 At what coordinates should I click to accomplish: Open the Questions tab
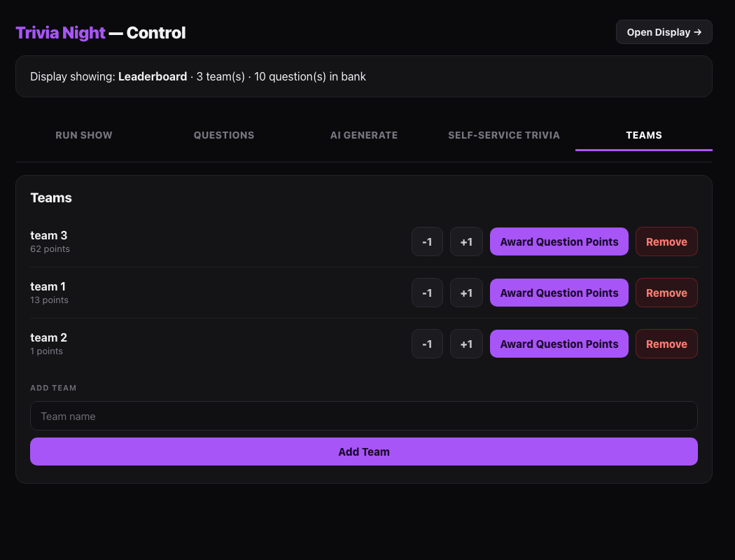point(224,135)
